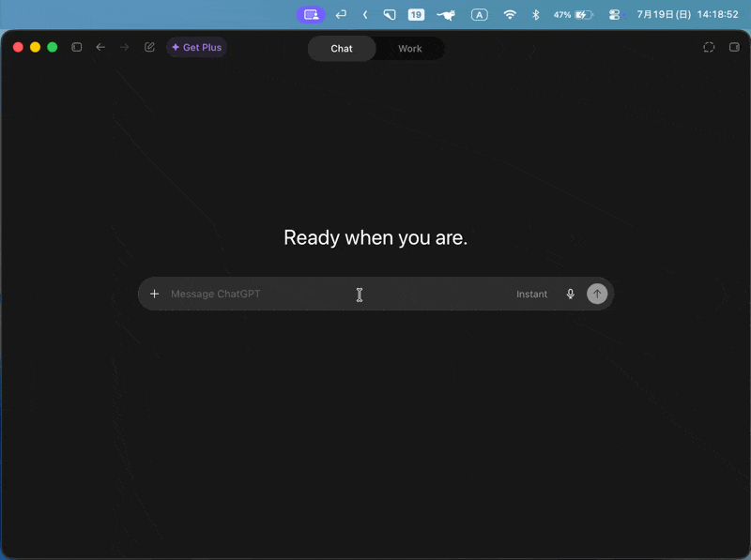Open the battery 47% status
This screenshot has height=560, width=751.
click(x=574, y=15)
